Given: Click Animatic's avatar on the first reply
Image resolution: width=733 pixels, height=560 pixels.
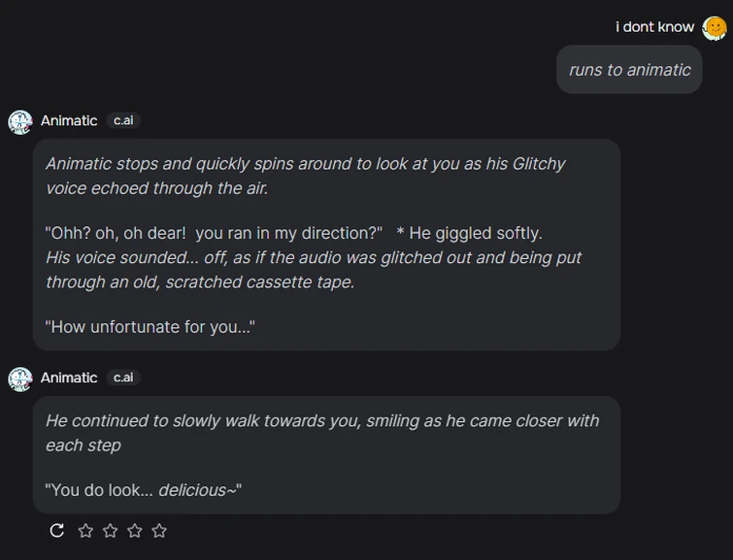Looking at the screenshot, I should 20,121.
